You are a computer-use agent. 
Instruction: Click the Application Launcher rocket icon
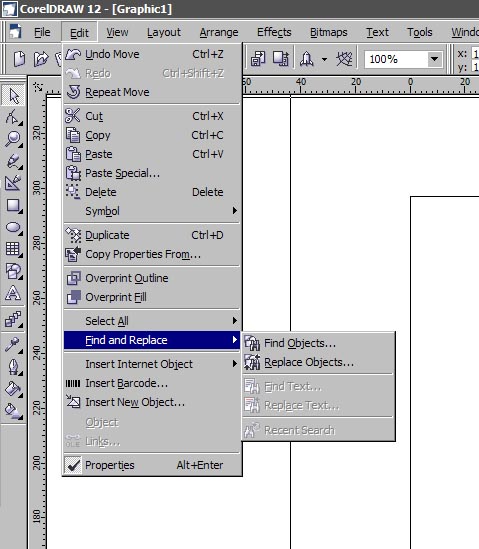pyautogui.click(x=307, y=59)
